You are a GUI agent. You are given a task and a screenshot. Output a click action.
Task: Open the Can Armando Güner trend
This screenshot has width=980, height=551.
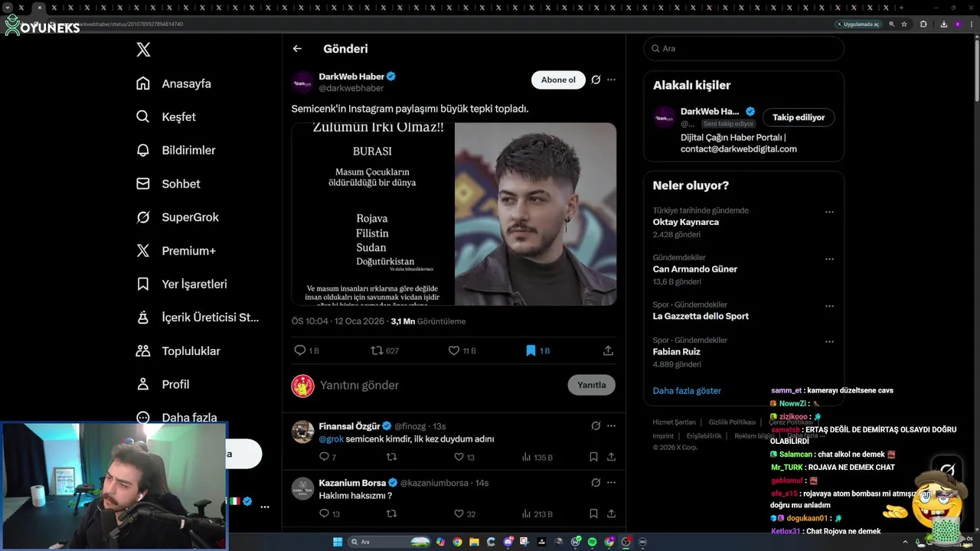(x=695, y=269)
